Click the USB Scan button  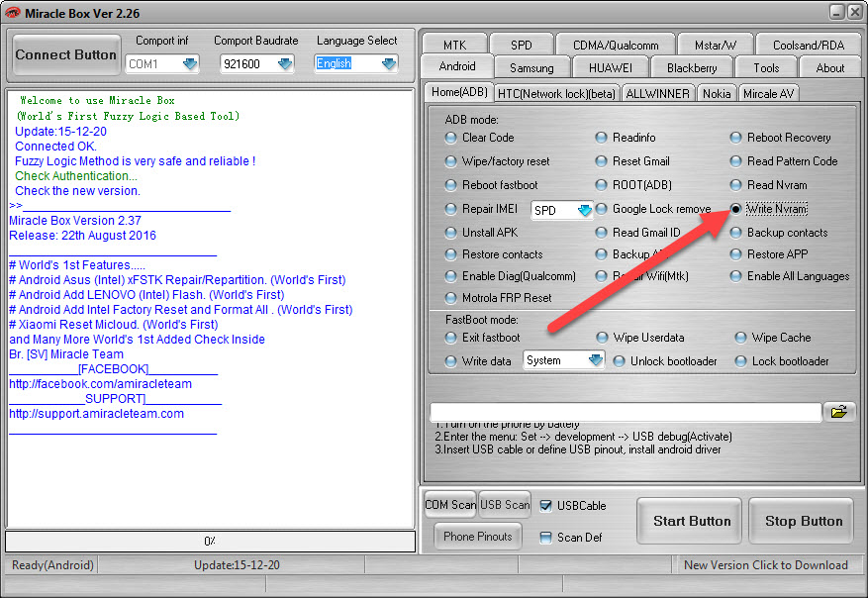click(x=505, y=504)
